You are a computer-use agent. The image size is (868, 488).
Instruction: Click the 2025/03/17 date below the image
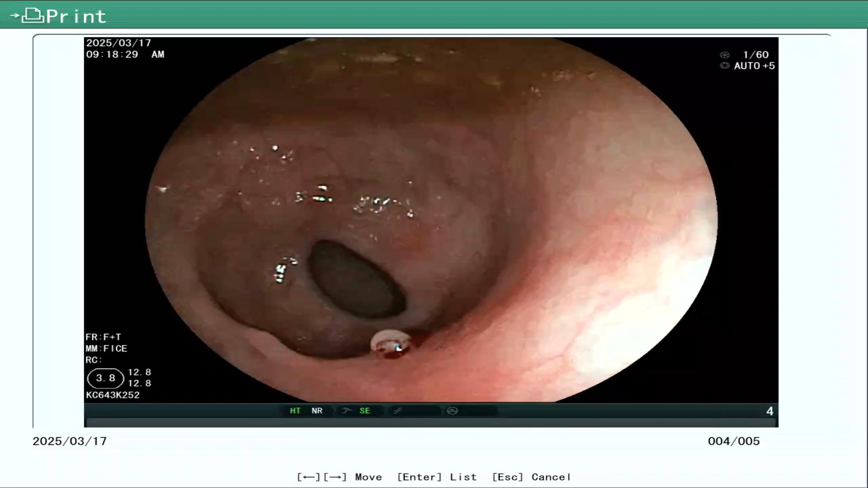point(70,441)
